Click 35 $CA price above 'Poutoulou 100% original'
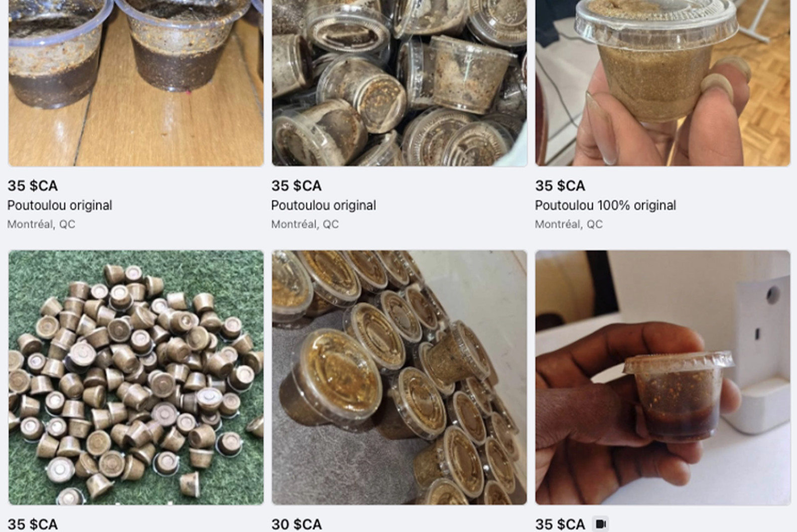 [x=560, y=186]
